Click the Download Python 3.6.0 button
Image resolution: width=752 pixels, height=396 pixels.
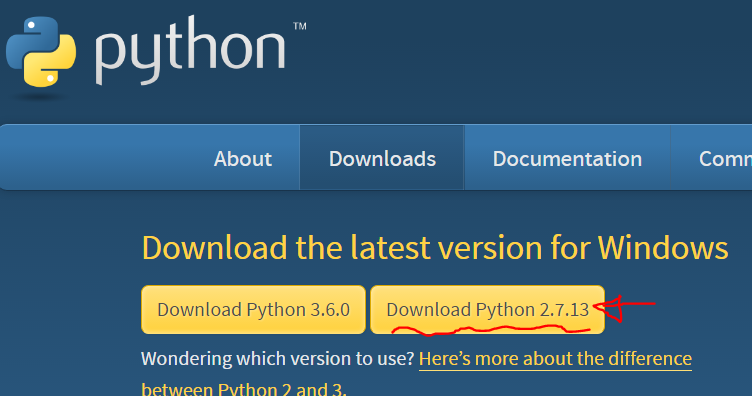pyautogui.click(x=253, y=310)
